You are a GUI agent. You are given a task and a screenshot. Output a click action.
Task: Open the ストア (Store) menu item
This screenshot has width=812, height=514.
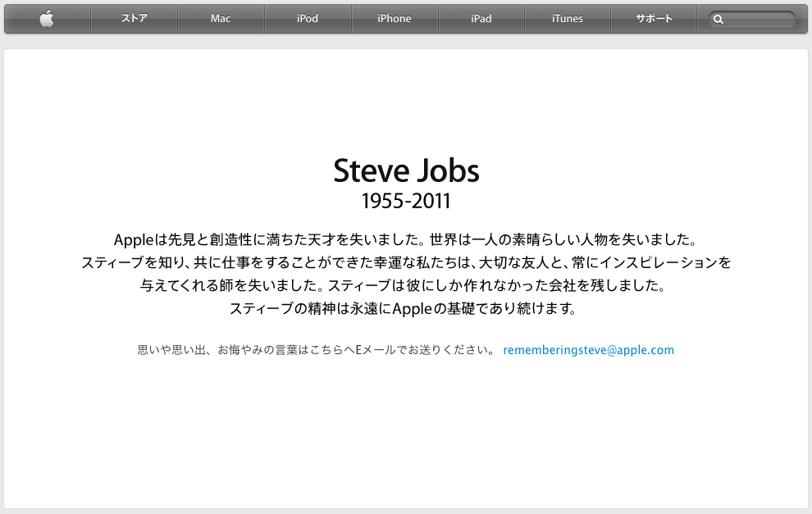click(x=135, y=19)
